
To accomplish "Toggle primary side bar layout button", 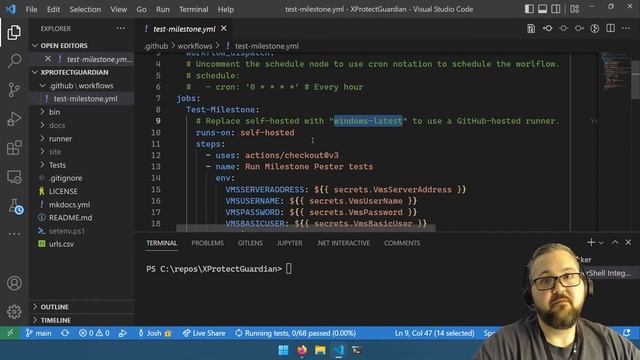I will [x=529, y=9].
